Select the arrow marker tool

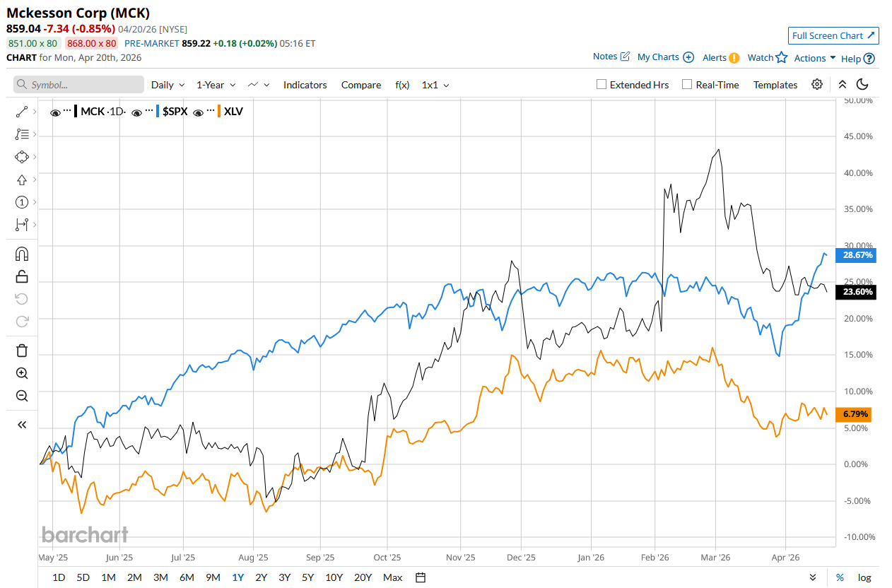point(21,180)
